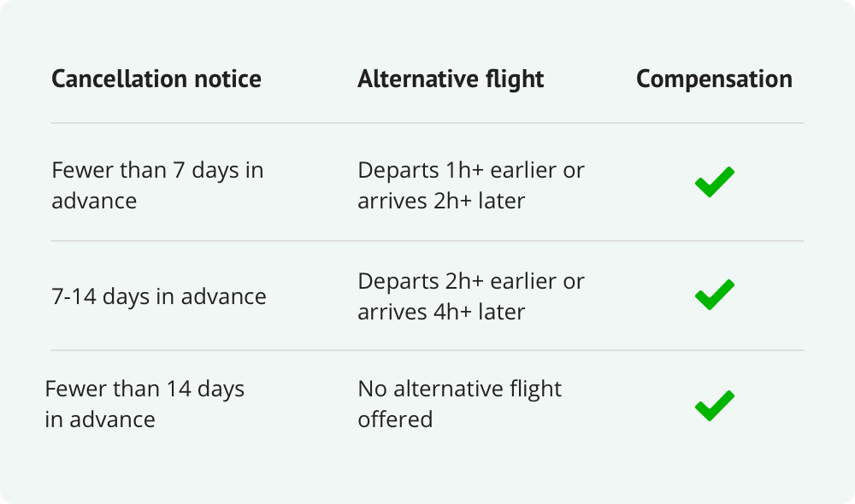The height and width of the screenshot is (504, 855).
Task: Select the Alternative flight column header
Action: click(451, 79)
